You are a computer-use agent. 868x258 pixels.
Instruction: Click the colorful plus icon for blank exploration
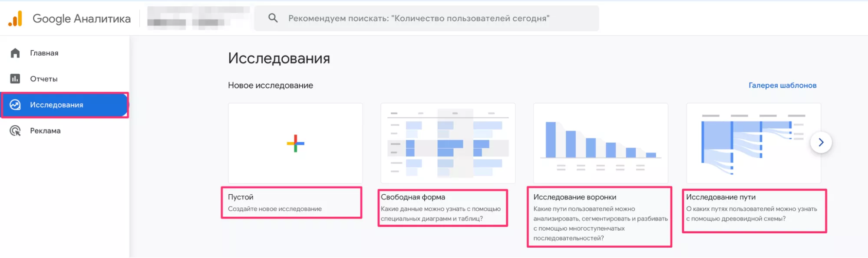click(x=295, y=143)
